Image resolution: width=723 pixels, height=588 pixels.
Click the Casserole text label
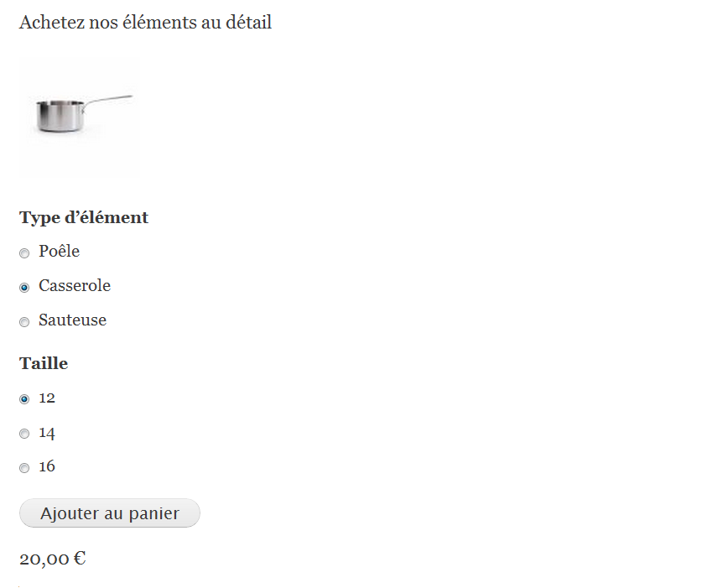[x=75, y=285]
